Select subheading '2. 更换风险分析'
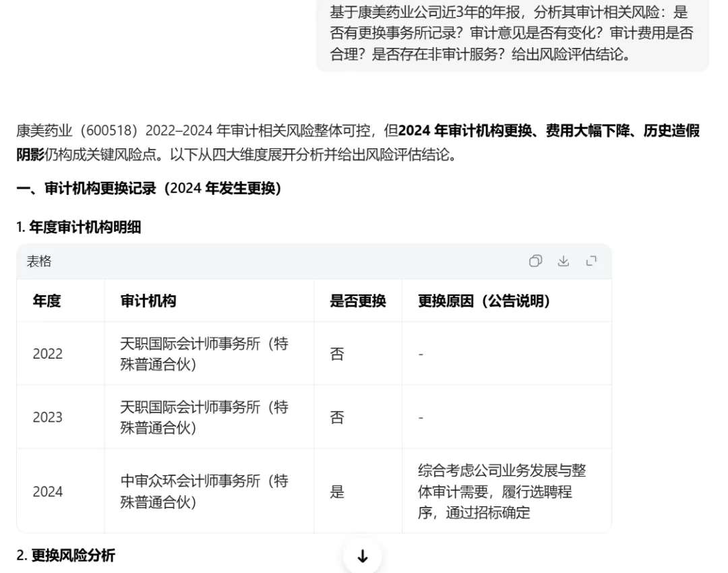Image resolution: width=728 pixels, height=573 pixels. pos(65,555)
